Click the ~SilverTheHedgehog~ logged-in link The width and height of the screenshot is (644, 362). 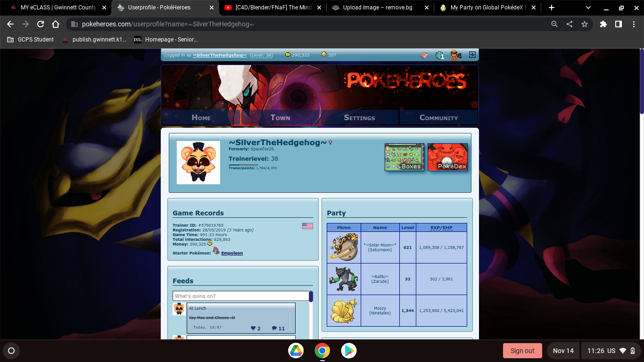click(x=220, y=55)
